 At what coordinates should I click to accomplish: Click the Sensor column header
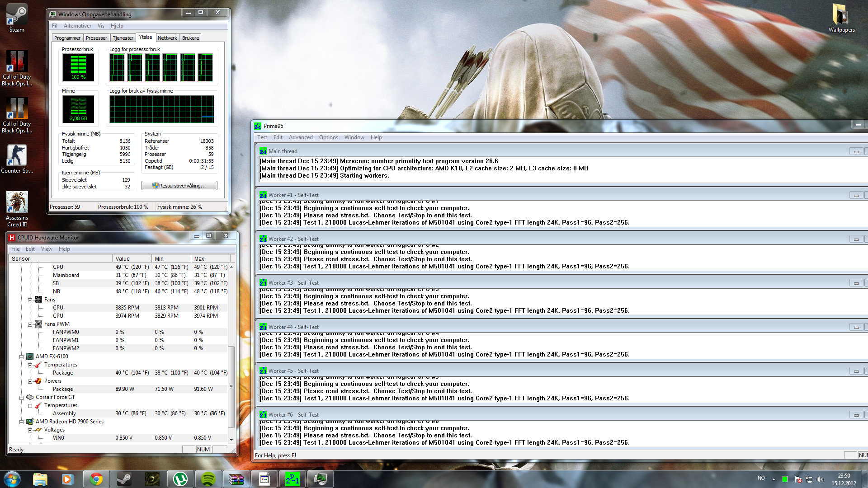(x=61, y=259)
